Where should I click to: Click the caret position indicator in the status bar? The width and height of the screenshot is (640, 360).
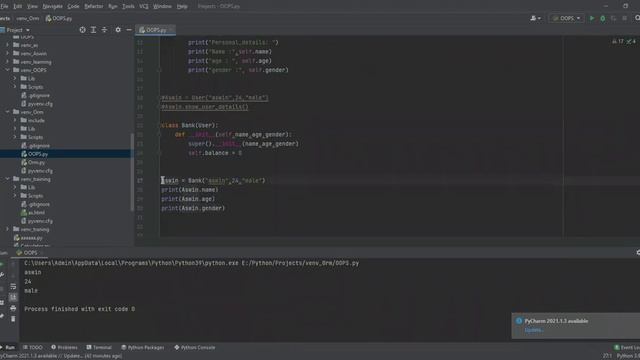[x=607, y=356]
